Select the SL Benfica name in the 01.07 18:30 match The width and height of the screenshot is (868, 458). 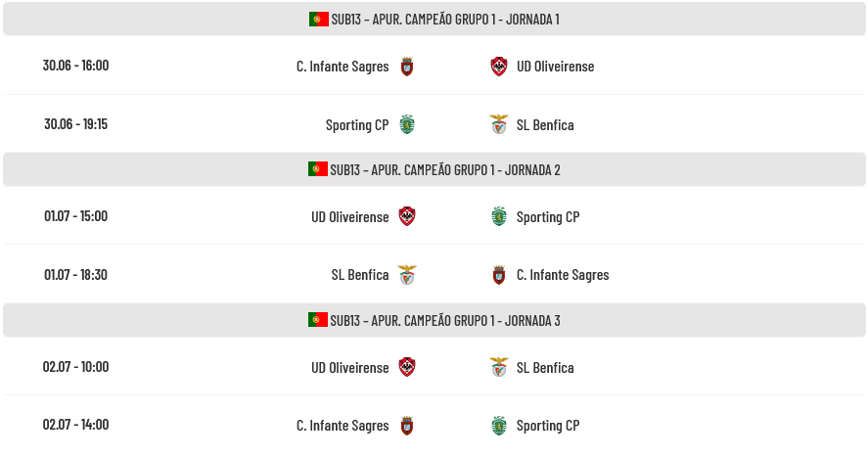pyautogui.click(x=360, y=275)
